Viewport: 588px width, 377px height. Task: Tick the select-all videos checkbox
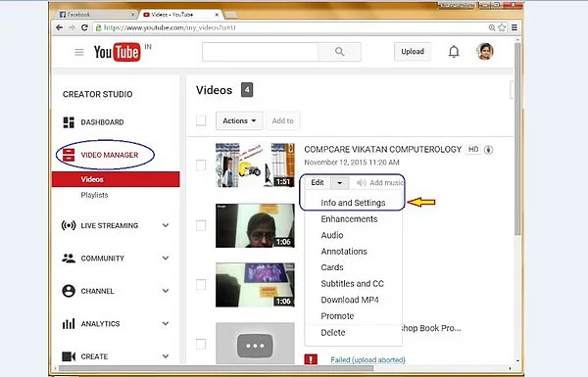coord(201,120)
